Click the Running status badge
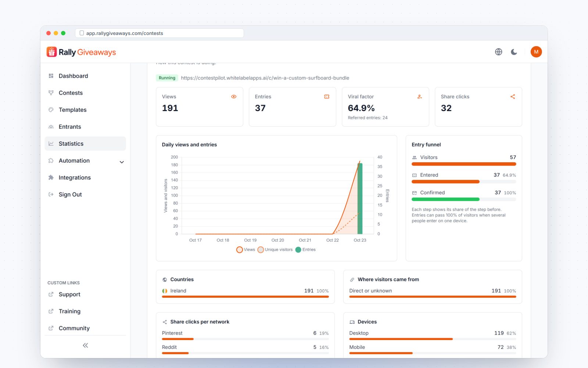Viewport: 588px width, 368px height. pos(167,78)
